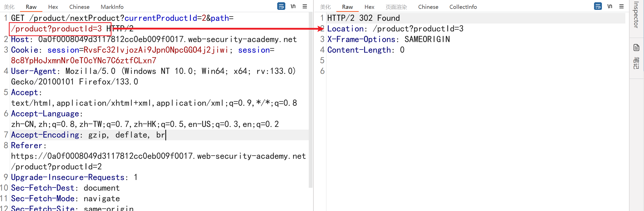Click the Location header in the response
Screen dimensions: 644x211
pos(345,29)
